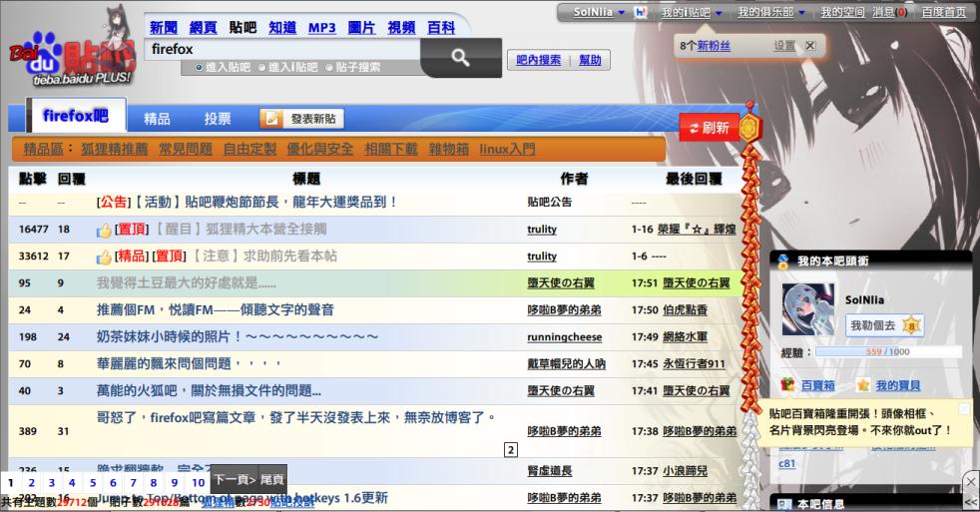Open 狐狸精推薦 category link

tap(115, 149)
